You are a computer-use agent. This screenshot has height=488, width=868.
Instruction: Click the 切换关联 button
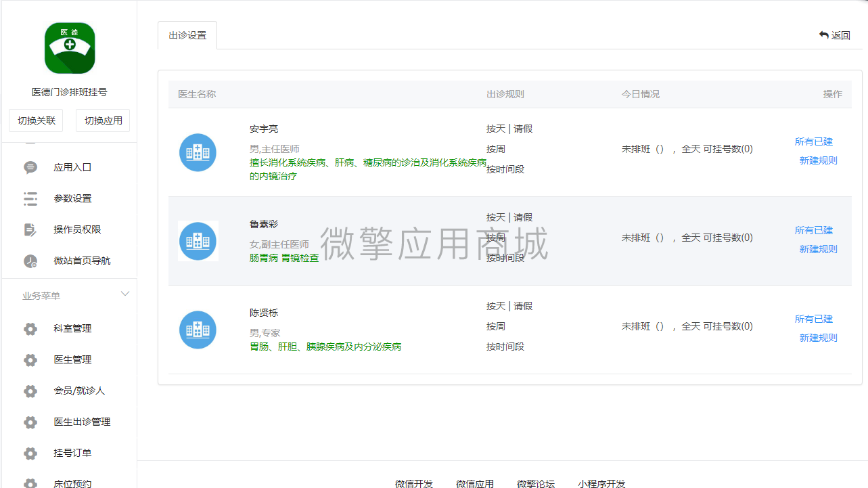pyautogui.click(x=37, y=120)
